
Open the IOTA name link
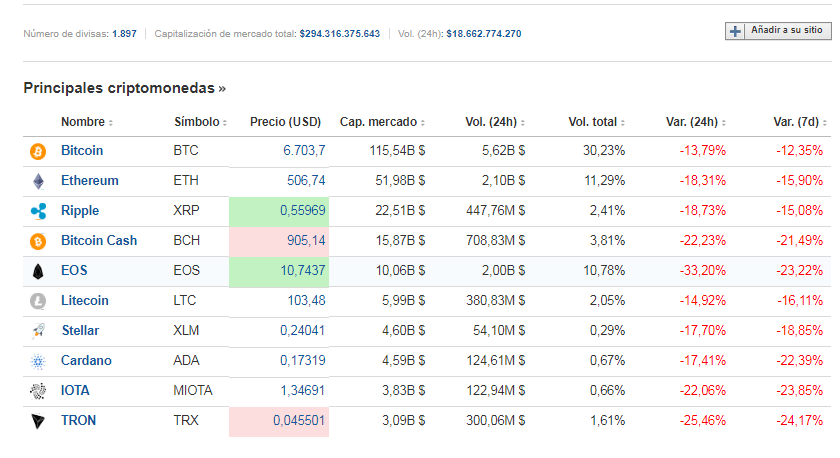pos(75,391)
